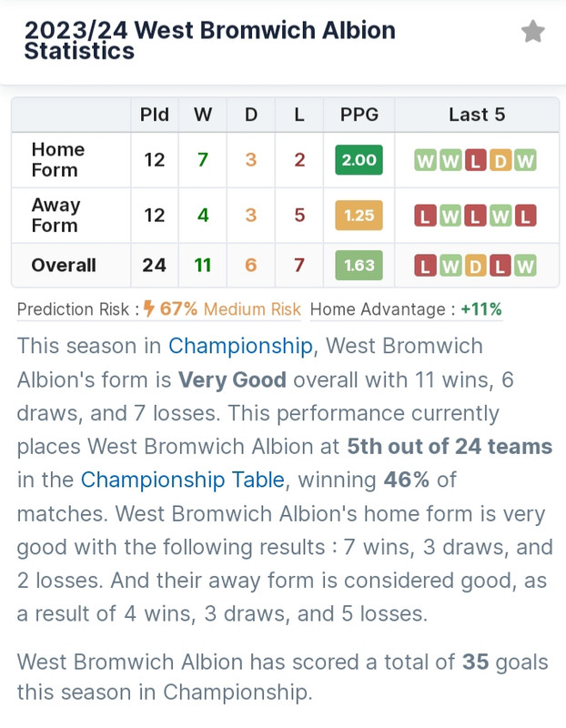The height and width of the screenshot is (728, 566).
Task: Click the Pld column header
Action: coord(155,115)
